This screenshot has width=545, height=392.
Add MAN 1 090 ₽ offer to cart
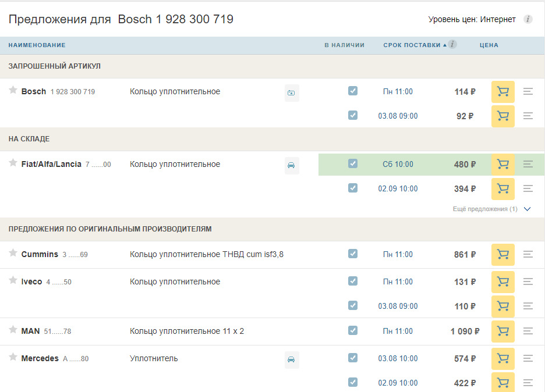click(502, 332)
